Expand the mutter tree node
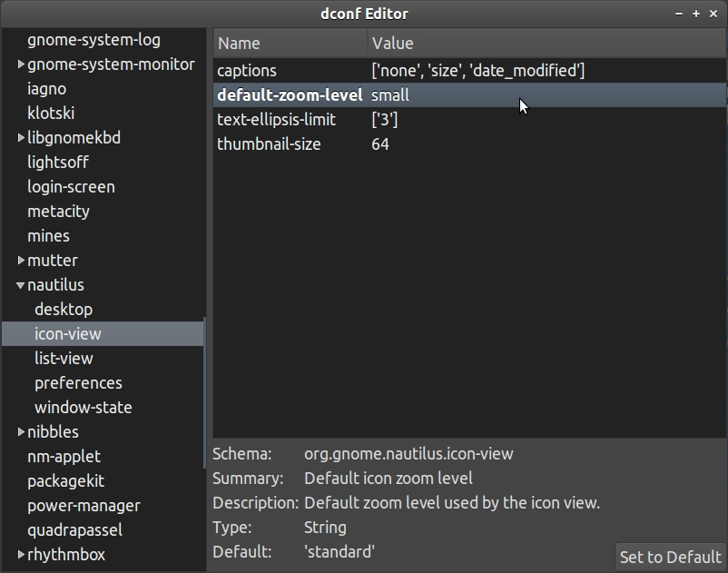728x573 pixels. [21, 260]
